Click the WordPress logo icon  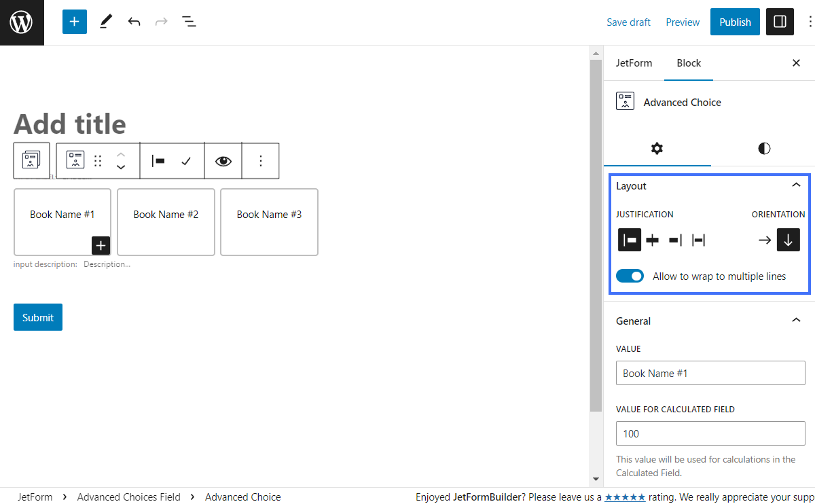coord(22,22)
